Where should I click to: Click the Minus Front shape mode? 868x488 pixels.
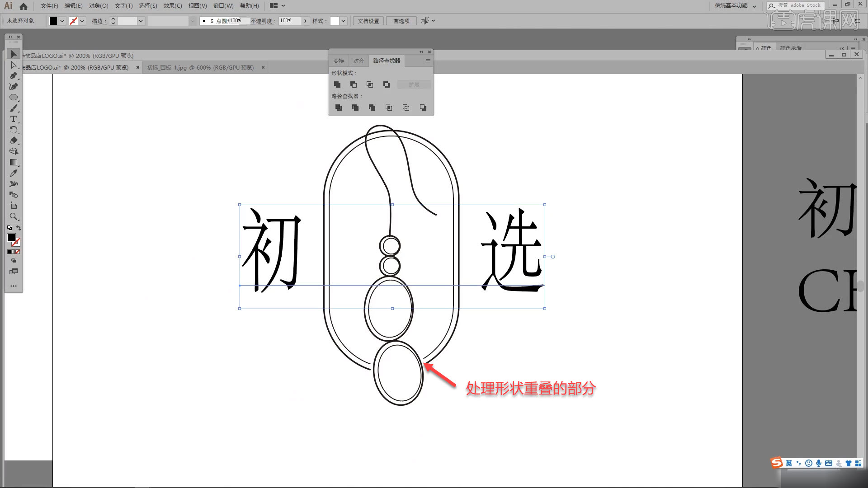click(x=353, y=84)
